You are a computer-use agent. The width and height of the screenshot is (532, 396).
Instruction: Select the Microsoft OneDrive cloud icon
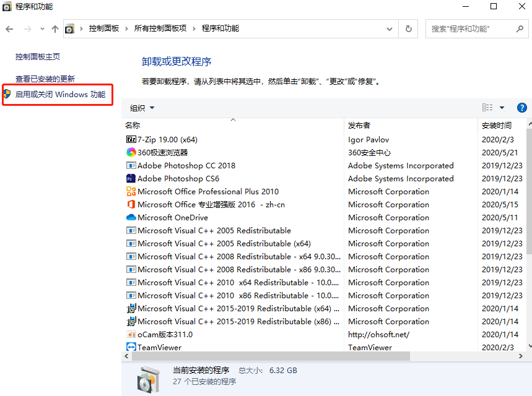[131, 217]
